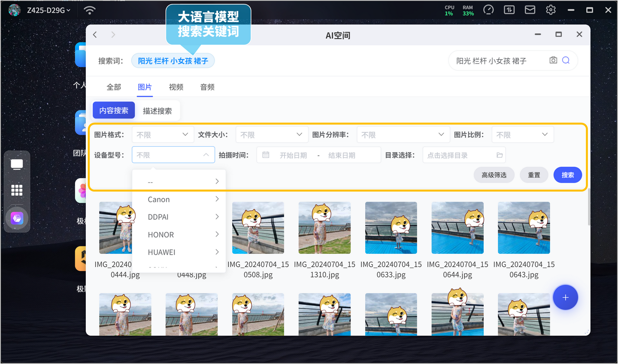Open the 文件大小 dropdown
618x364 pixels.
(272, 135)
